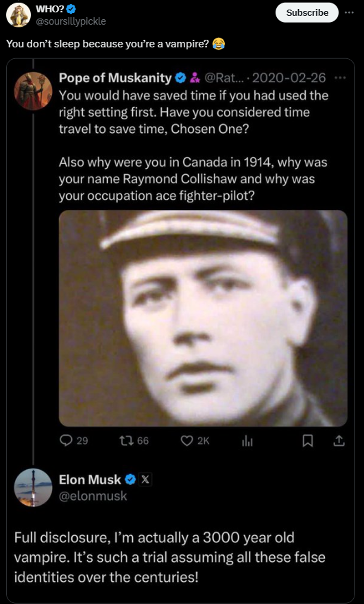Open view analytics bar-chart icon
The image size is (364, 604).
[247, 441]
